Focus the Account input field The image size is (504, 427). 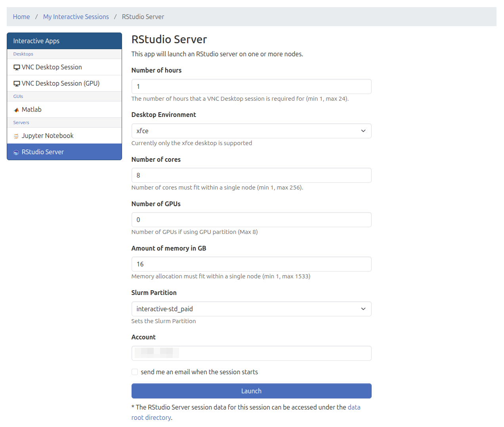[x=251, y=353]
